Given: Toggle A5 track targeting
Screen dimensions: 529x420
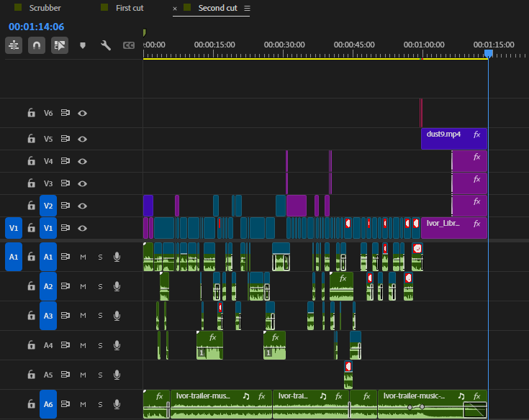Looking at the screenshot, I should click(x=48, y=375).
